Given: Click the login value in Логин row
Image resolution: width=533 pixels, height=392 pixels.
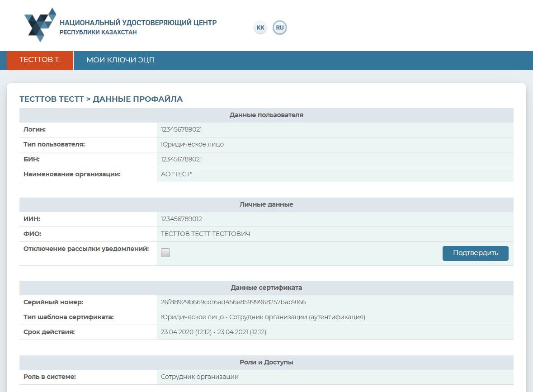Looking at the screenshot, I should click(x=181, y=130).
